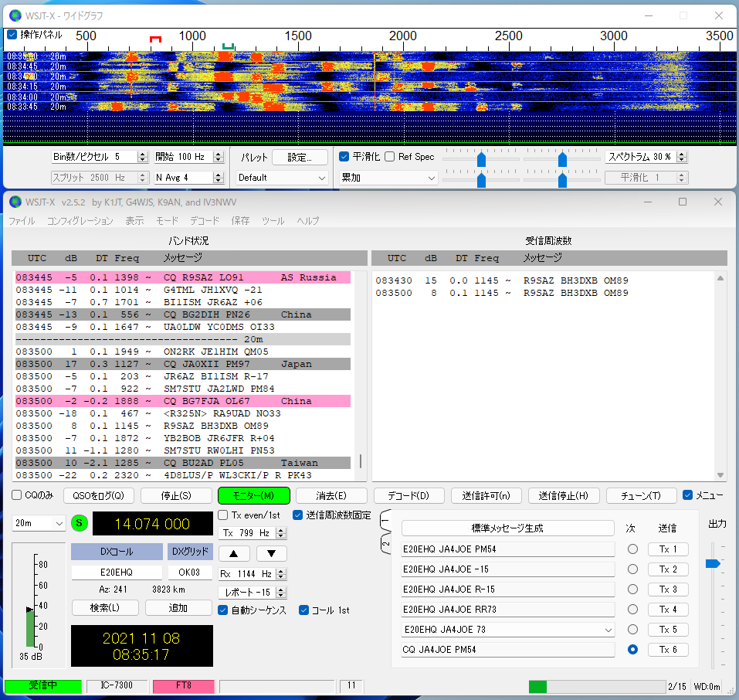This screenshot has width=739, height=700.
Task: Click the green S status indicator icon
Action: [80, 524]
